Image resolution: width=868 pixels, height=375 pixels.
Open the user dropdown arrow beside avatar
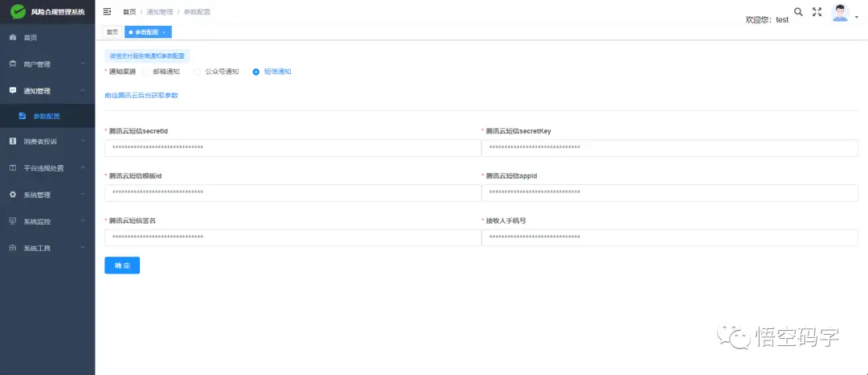[857, 18]
